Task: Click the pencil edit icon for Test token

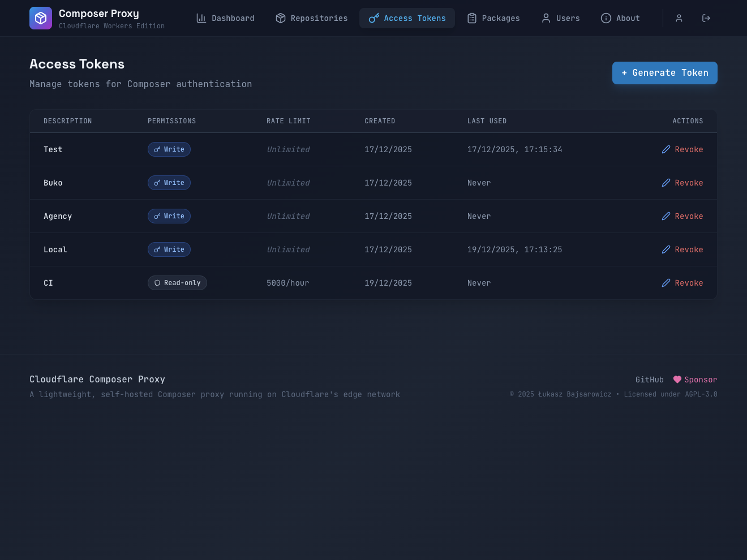Action: [x=666, y=149]
